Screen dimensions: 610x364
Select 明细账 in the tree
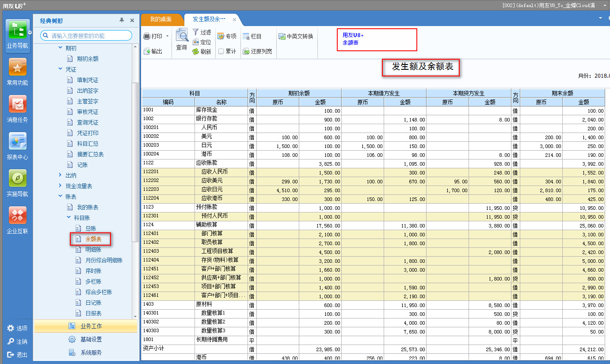tap(93, 250)
